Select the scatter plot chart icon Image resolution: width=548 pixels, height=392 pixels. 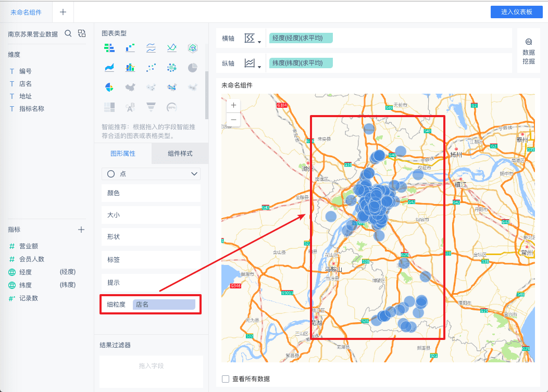click(151, 68)
